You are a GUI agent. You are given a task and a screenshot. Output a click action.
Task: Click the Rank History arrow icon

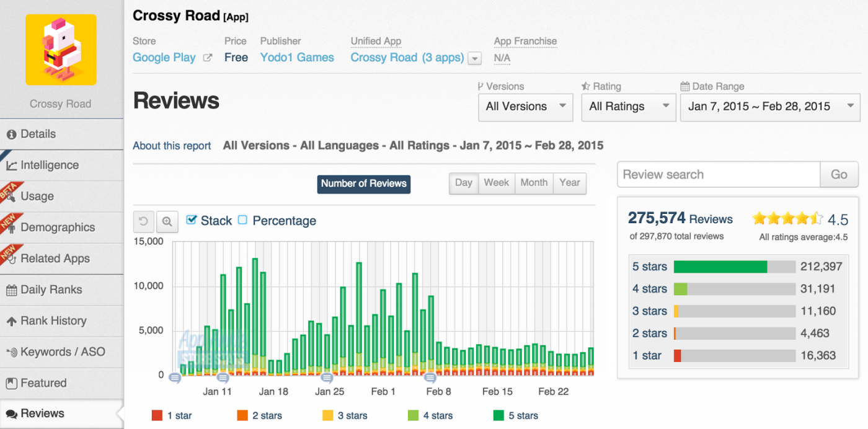pos(11,321)
